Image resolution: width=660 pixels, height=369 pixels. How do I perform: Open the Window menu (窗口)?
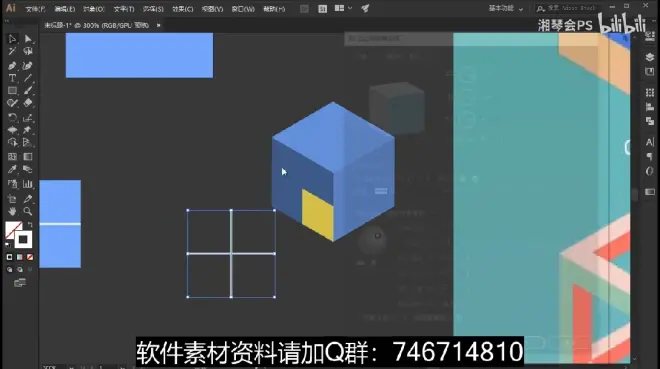[243, 9]
